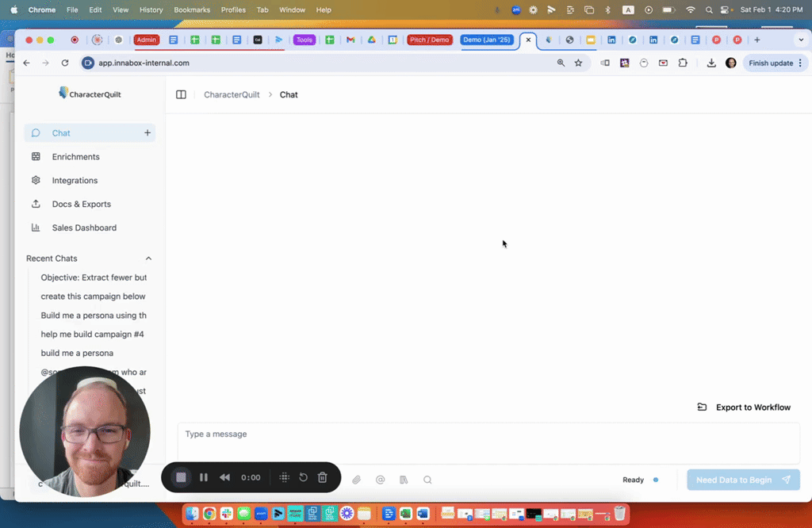This screenshot has height=528, width=812.
Task: Go back in browser history
Action: (26, 63)
